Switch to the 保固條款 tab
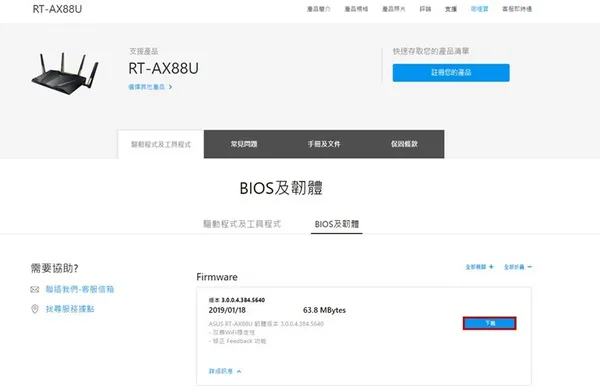The width and height of the screenshot is (600, 390). 404,144
